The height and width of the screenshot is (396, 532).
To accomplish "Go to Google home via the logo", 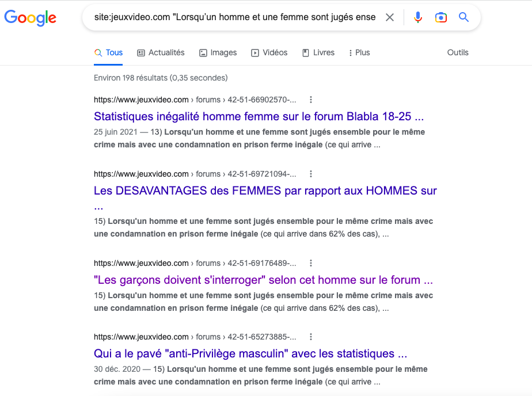I will [30, 18].
